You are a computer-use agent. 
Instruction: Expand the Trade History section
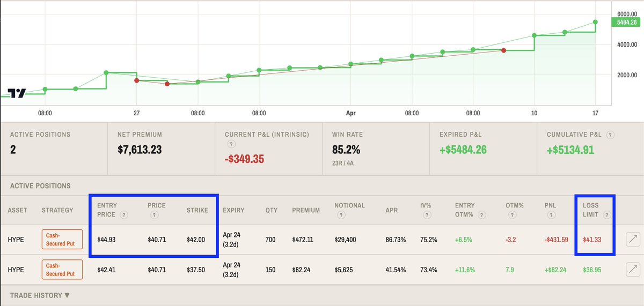(40, 295)
